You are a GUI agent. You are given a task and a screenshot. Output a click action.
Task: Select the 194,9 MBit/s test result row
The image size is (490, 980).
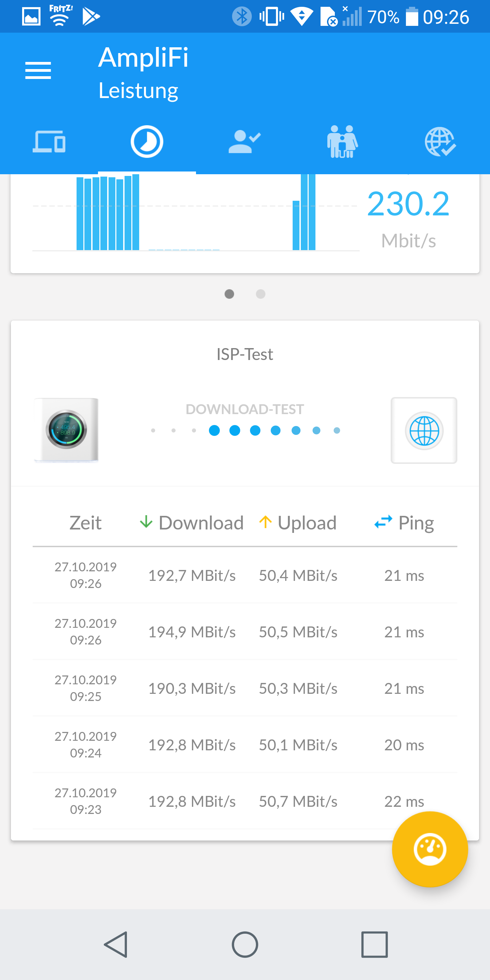(x=245, y=632)
